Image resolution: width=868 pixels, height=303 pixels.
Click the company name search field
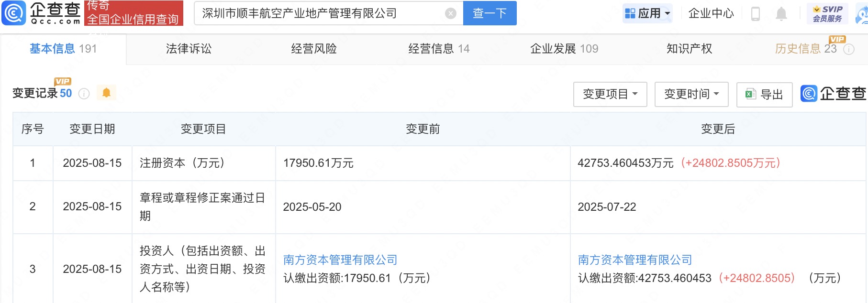(321, 13)
